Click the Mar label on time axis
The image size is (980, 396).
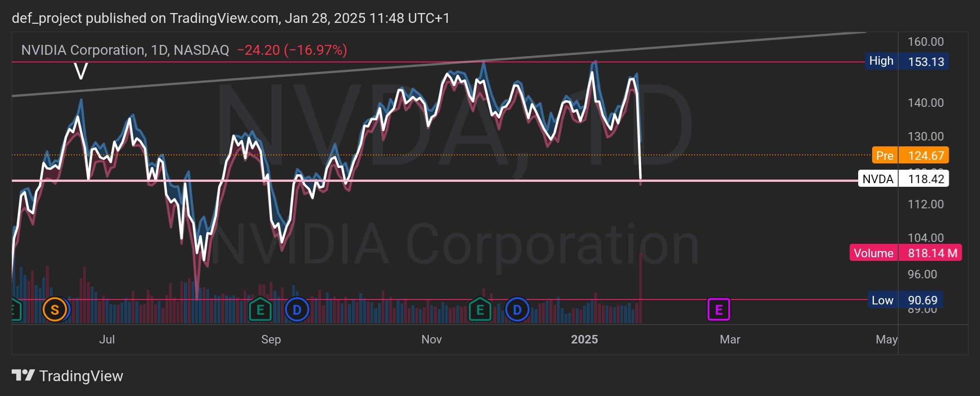[730, 339]
